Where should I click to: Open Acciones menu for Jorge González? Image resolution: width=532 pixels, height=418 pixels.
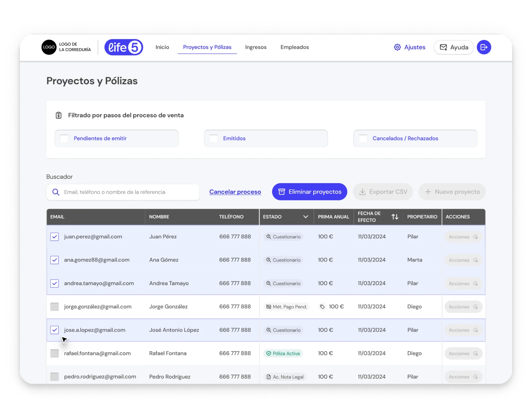click(463, 307)
